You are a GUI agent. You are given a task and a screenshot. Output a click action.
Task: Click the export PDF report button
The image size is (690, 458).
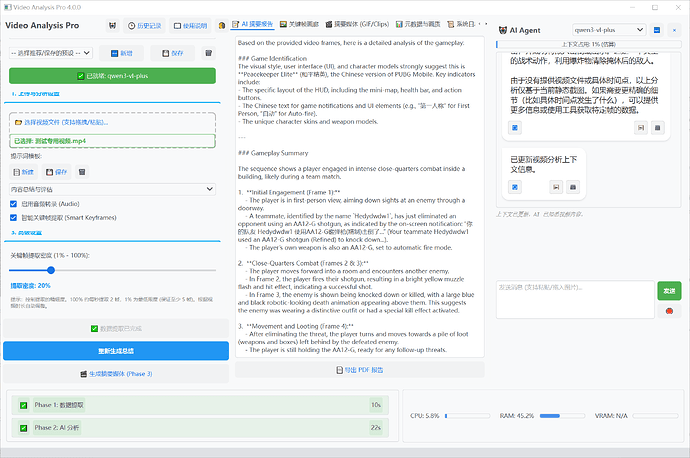tap(360, 370)
